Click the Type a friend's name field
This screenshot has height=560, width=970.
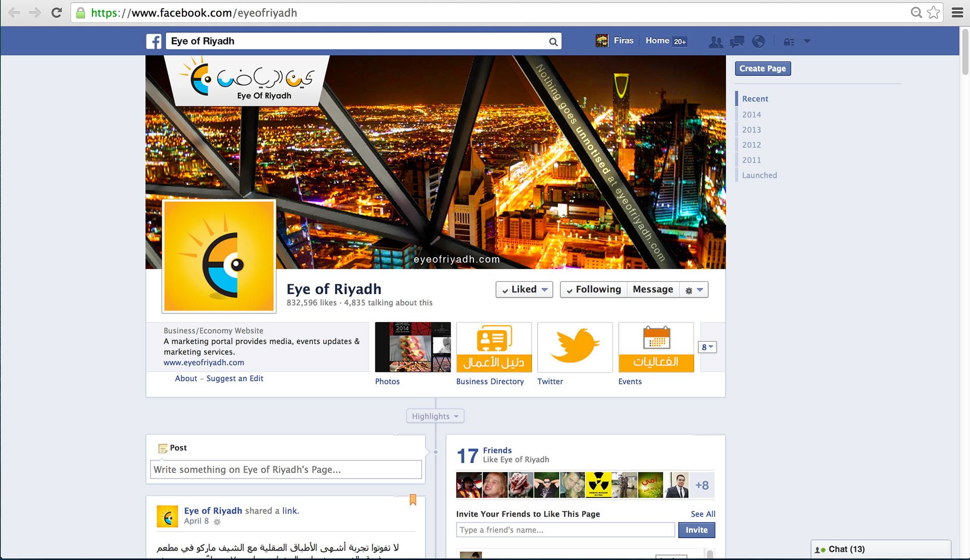point(565,530)
